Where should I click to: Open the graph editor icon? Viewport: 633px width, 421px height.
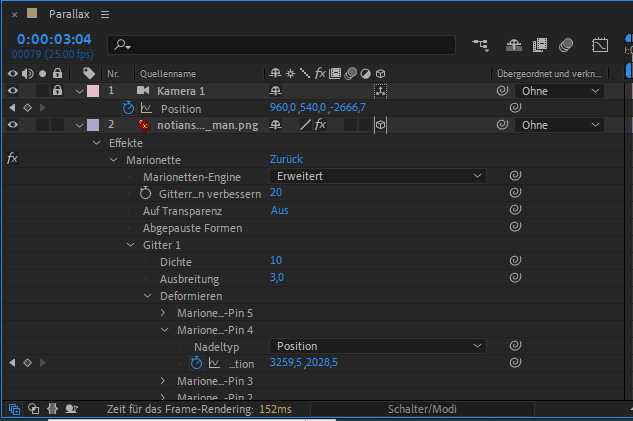pos(600,45)
